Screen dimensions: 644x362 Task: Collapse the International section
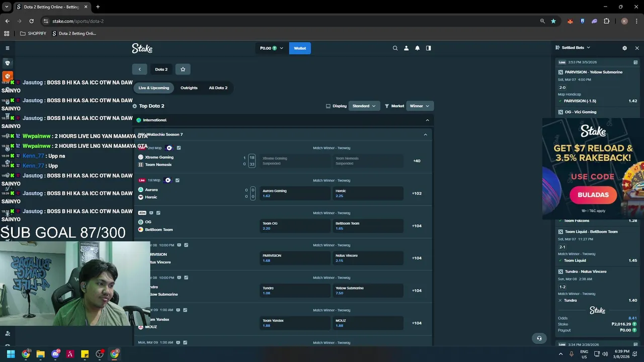click(x=427, y=120)
